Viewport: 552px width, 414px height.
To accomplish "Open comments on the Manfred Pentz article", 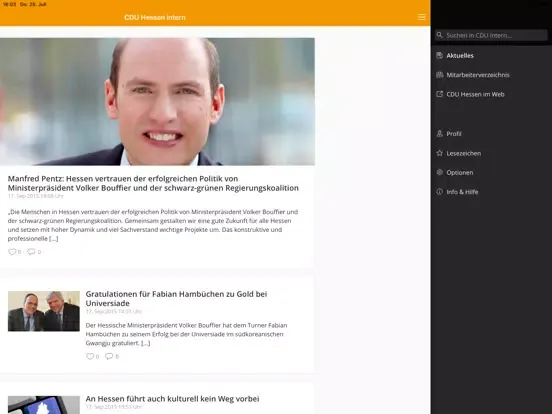I will 31,252.
